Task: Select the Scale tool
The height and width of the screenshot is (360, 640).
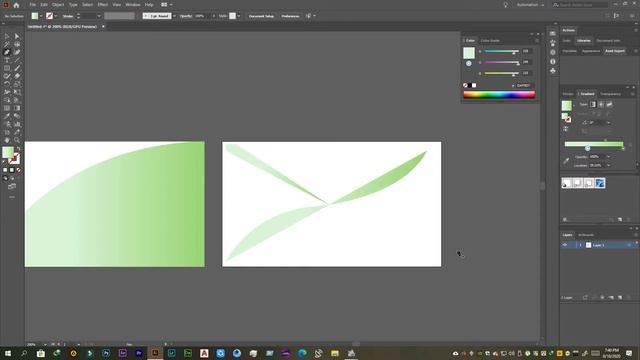Action: 17,84
